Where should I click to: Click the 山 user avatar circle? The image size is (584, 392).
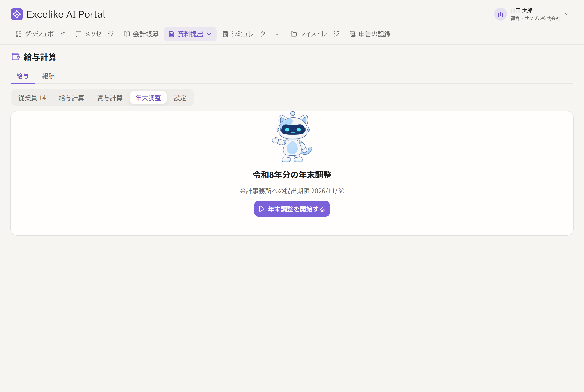(500, 14)
